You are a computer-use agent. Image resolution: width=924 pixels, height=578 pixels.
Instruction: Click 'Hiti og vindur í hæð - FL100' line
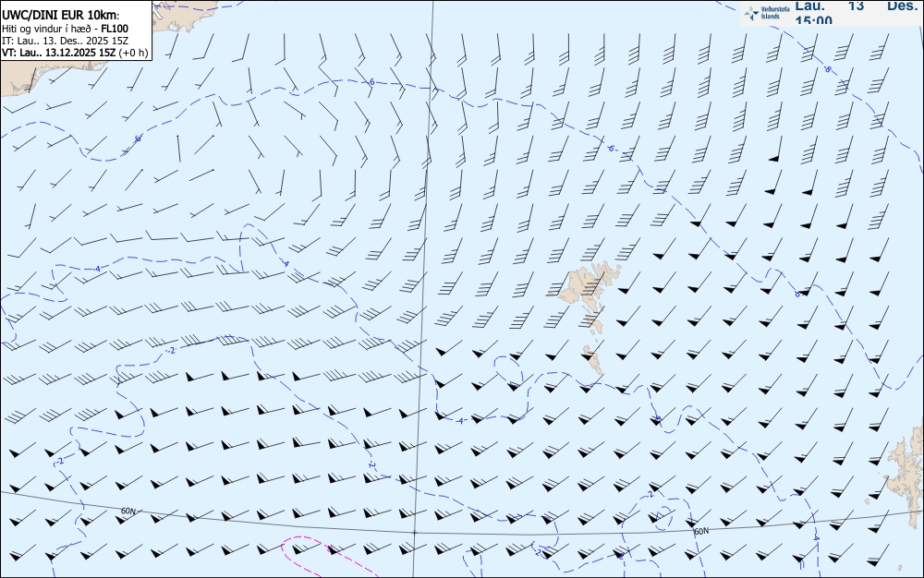pyautogui.click(x=65, y=29)
